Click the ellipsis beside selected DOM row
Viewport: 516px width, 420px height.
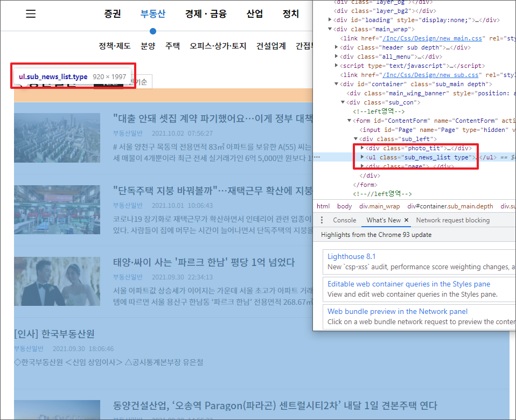(x=317, y=157)
